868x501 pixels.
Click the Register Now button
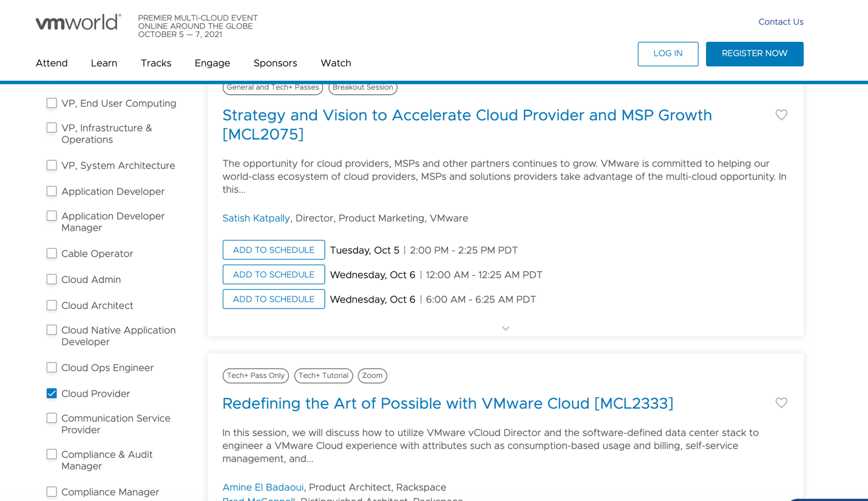click(x=754, y=54)
